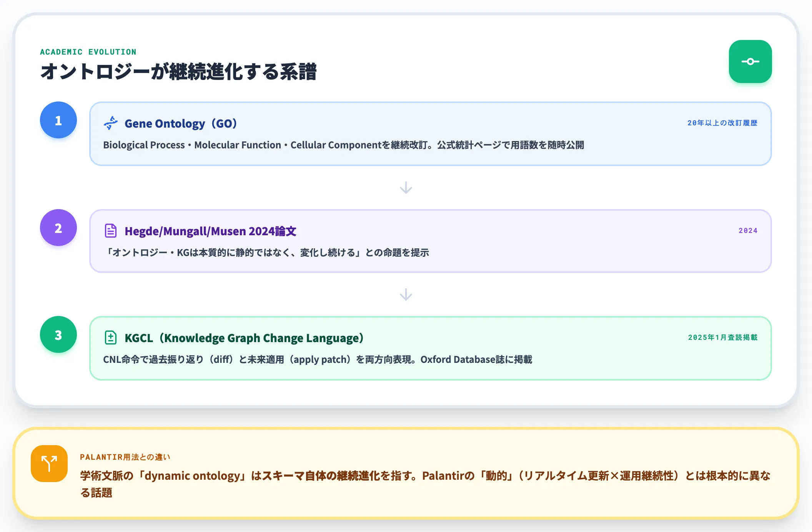
Task: Click the down arrow above the KGCL card
Action: tap(406, 294)
